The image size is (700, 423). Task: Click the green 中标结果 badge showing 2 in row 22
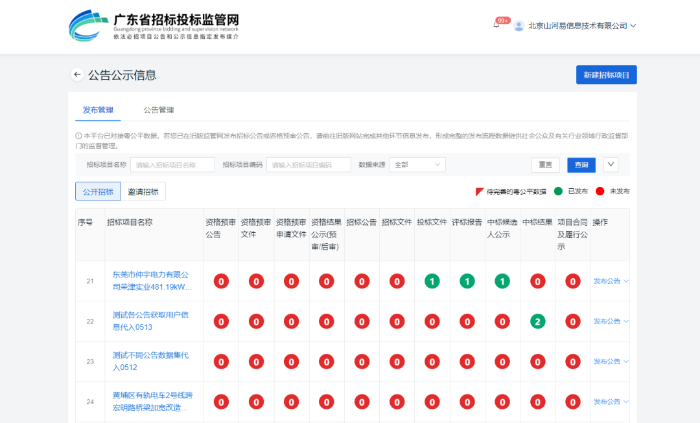point(537,321)
